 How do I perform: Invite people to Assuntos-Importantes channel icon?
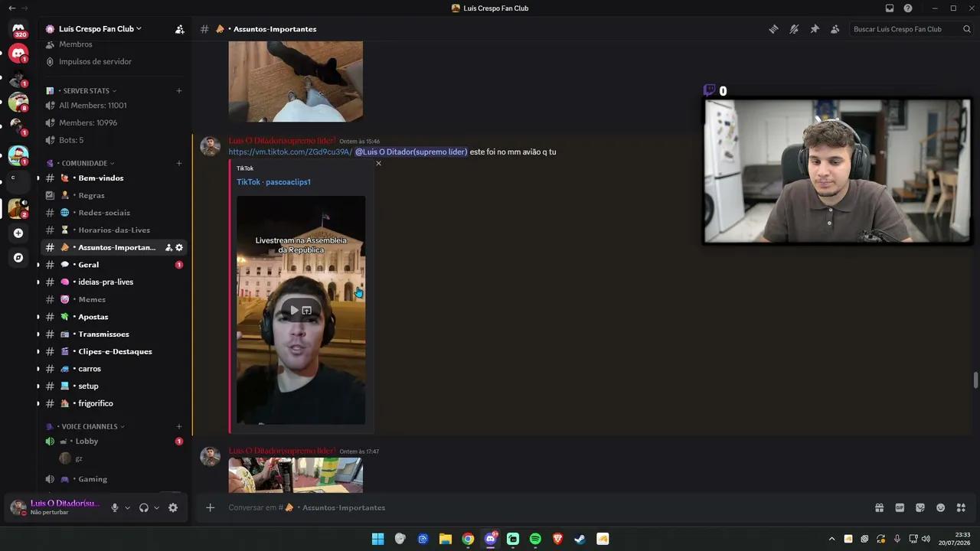[168, 248]
